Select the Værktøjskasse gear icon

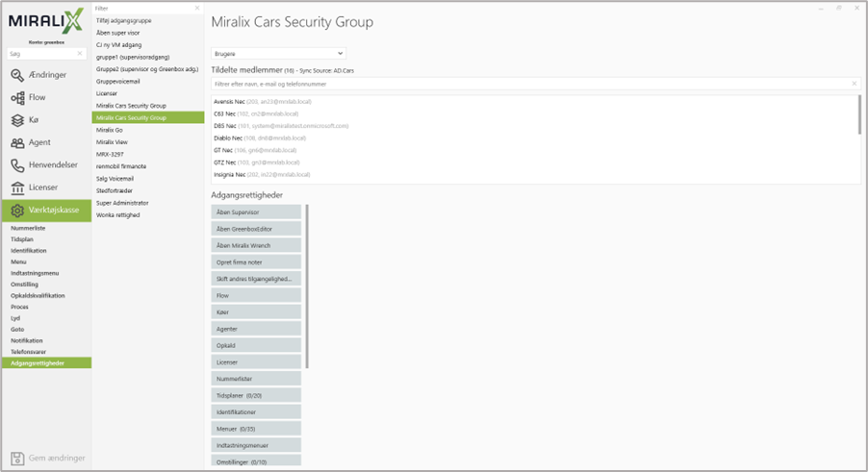(17, 211)
